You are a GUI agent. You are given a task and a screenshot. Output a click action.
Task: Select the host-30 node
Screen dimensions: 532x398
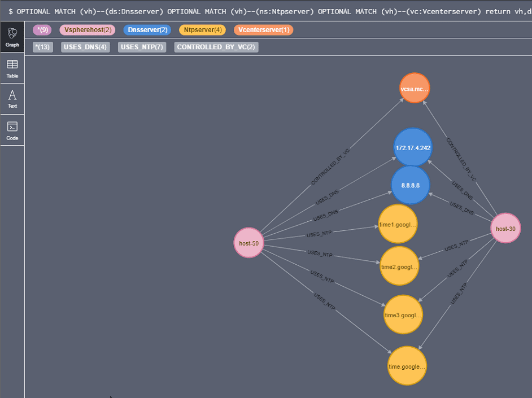point(505,228)
